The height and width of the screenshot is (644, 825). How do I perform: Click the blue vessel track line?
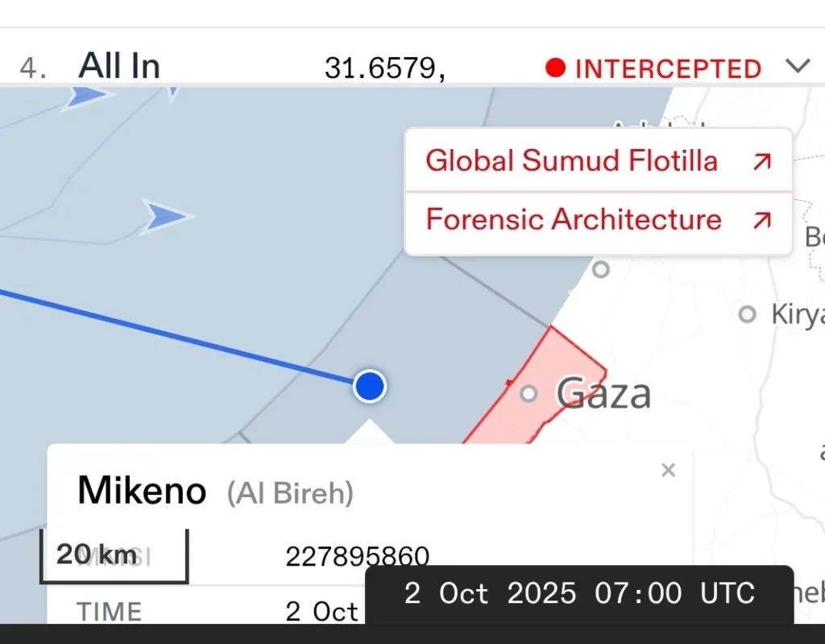(177, 335)
